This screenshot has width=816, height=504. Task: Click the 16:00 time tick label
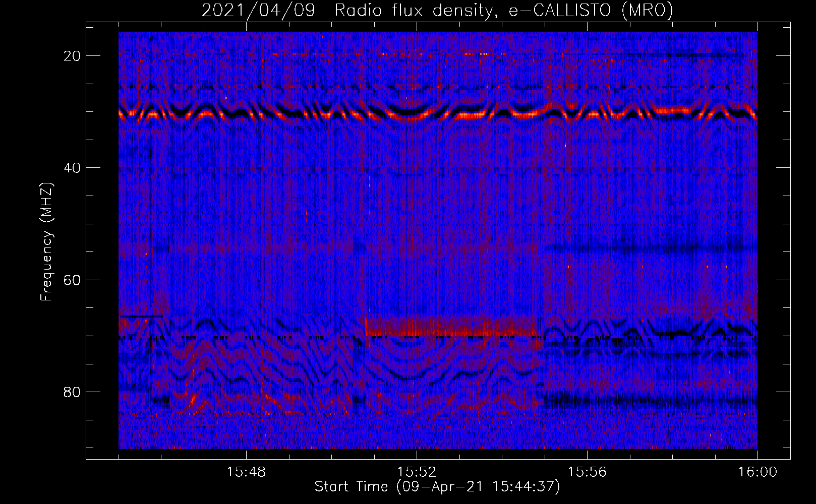click(757, 472)
